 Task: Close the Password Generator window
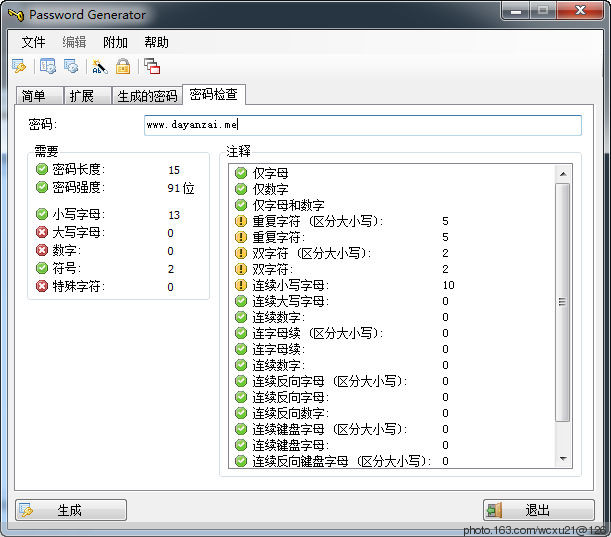tap(580, 11)
